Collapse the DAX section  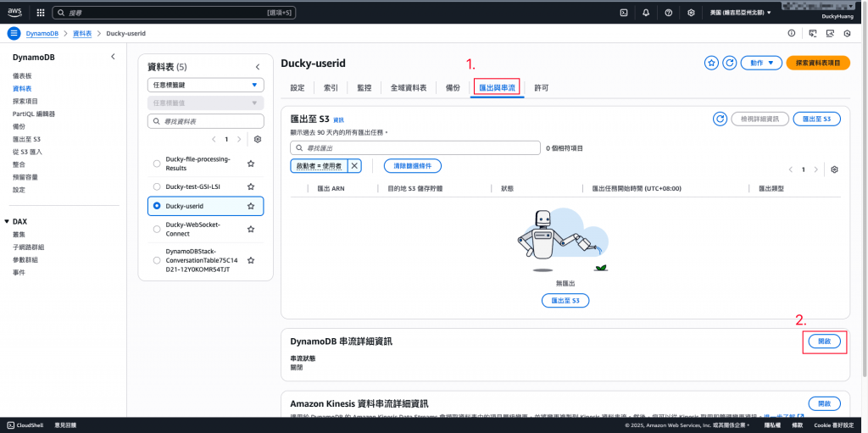(x=7, y=221)
